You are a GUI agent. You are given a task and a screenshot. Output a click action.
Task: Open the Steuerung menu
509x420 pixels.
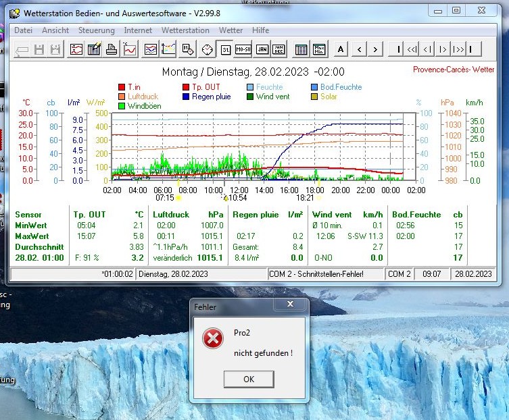96,30
